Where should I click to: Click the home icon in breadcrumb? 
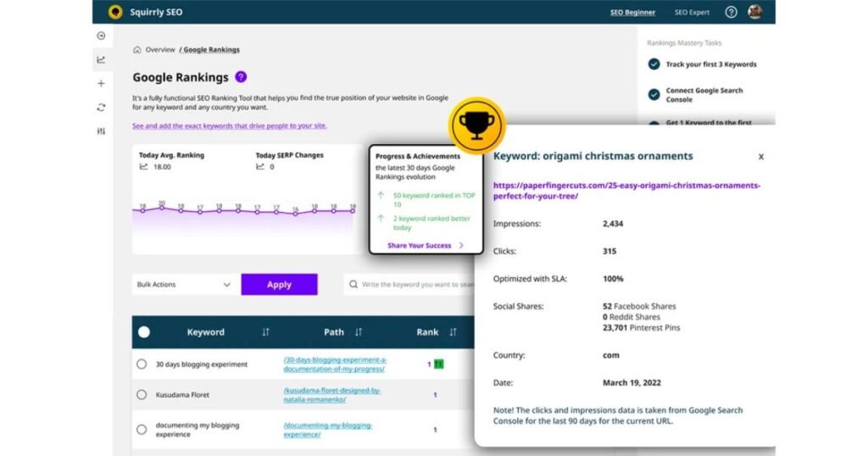tap(136, 50)
